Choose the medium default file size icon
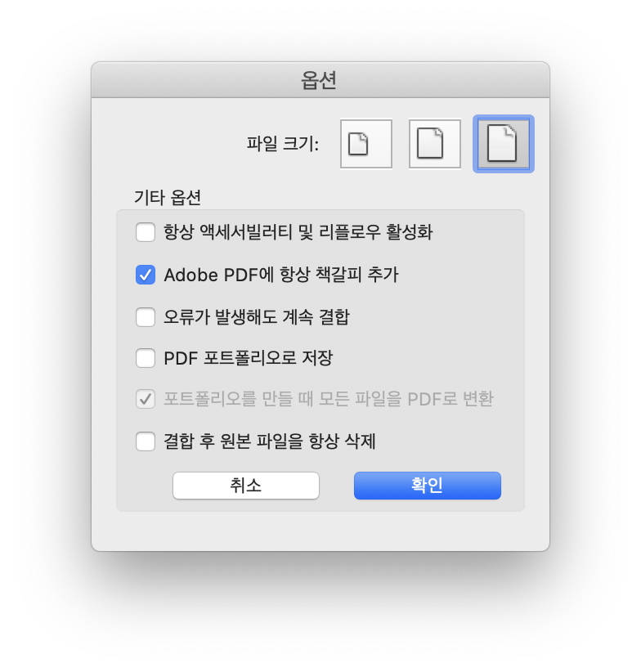This screenshot has height=672, width=641. tap(434, 144)
